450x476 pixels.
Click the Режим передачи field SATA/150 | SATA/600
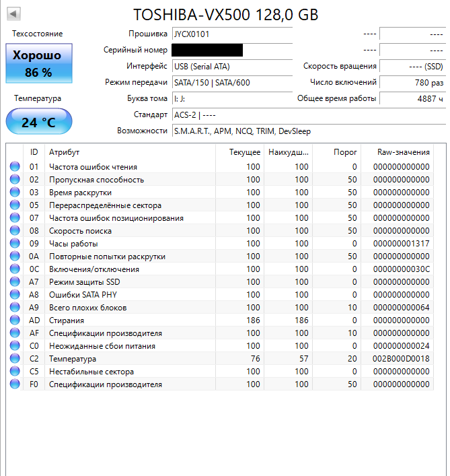coord(232,82)
